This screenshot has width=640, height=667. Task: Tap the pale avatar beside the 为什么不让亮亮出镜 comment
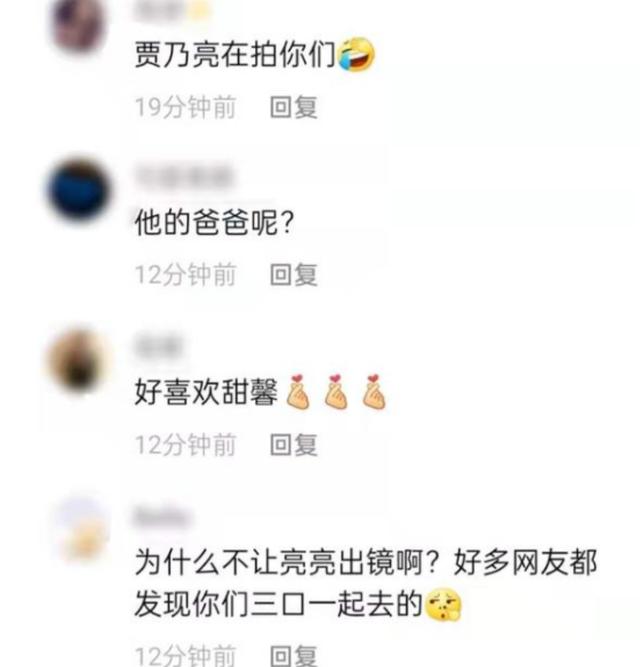(82, 529)
